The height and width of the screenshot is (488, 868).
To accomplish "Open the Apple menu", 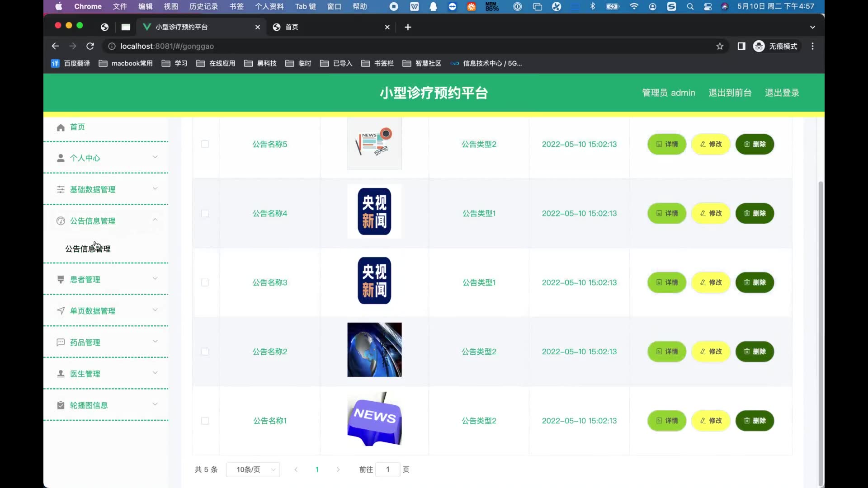I will [x=59, y=6].
